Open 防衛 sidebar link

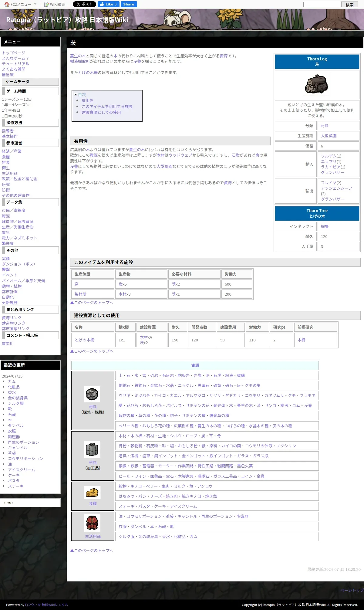pyautogui.click(x=6, y=190)
